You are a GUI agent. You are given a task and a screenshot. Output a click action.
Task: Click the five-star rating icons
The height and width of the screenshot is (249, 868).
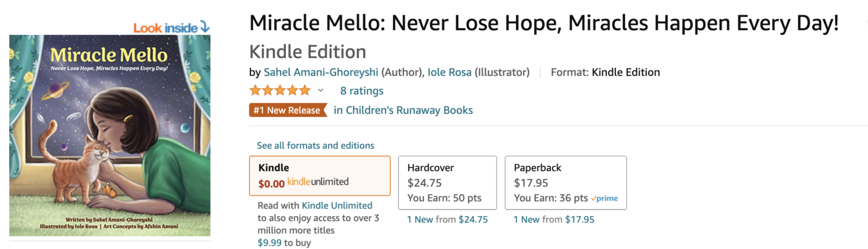tap(280, 90)
